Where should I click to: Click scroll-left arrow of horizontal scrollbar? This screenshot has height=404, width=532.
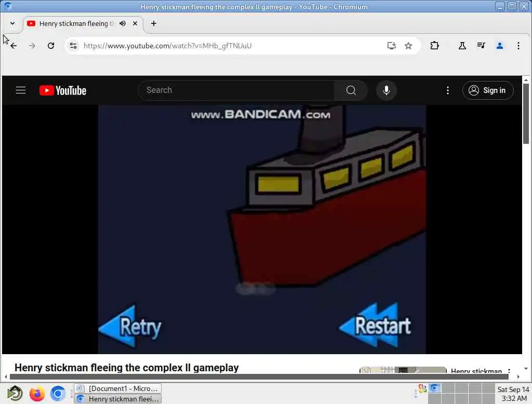pyautogui.click(x=6, y=376)
